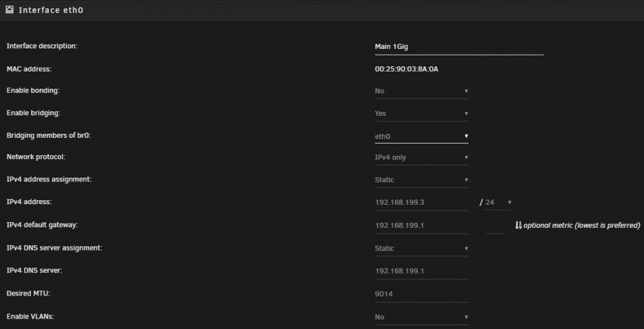
Task: Open the /24 subnet mask dropdown
Action: (x=498, y=203)
